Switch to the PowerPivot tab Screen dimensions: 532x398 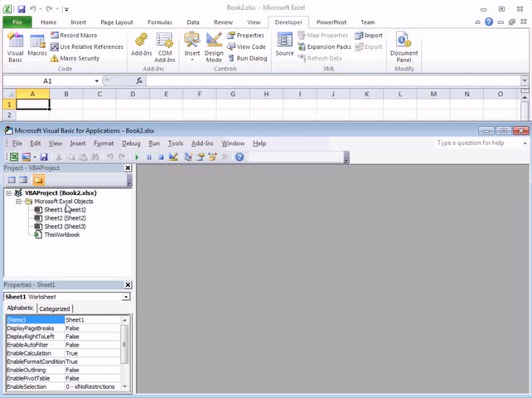point(331,22)
